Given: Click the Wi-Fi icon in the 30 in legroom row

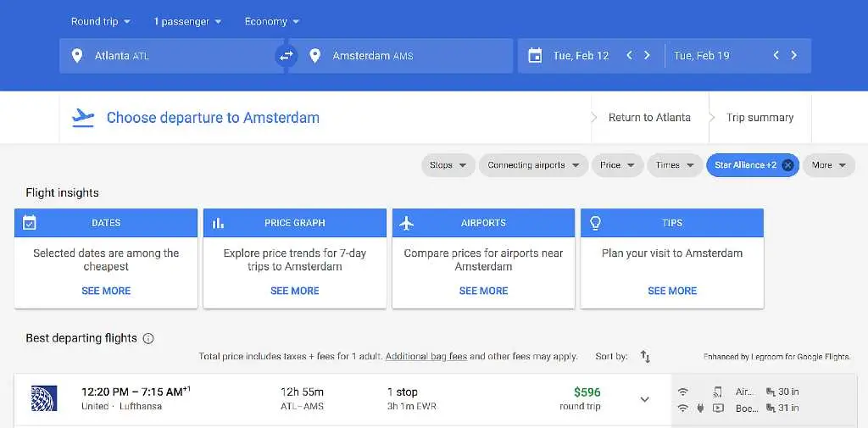Looking at the screenshot, I should [x=683, y=392].
